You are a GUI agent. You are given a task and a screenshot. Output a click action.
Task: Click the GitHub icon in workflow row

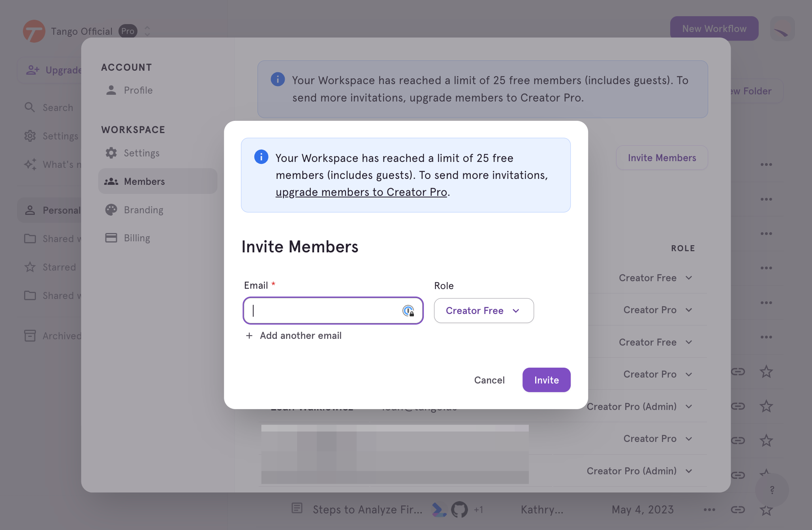459,509
